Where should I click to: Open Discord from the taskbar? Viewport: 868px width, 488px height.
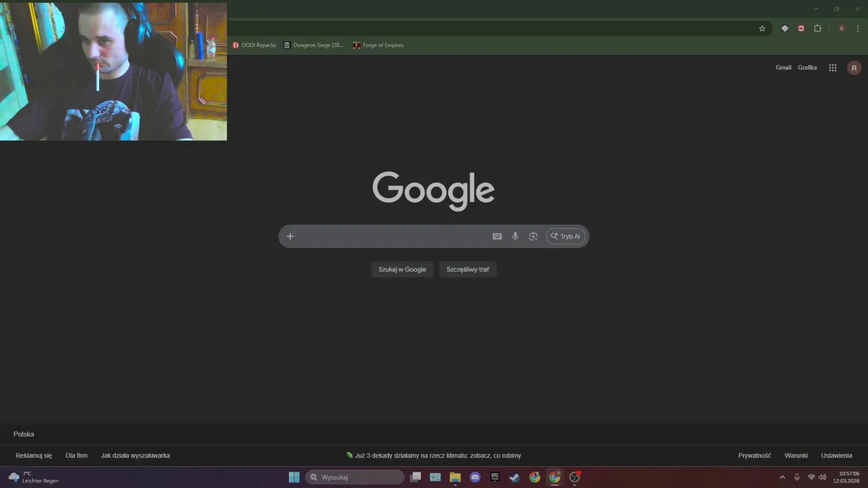(x=475, y=477)
